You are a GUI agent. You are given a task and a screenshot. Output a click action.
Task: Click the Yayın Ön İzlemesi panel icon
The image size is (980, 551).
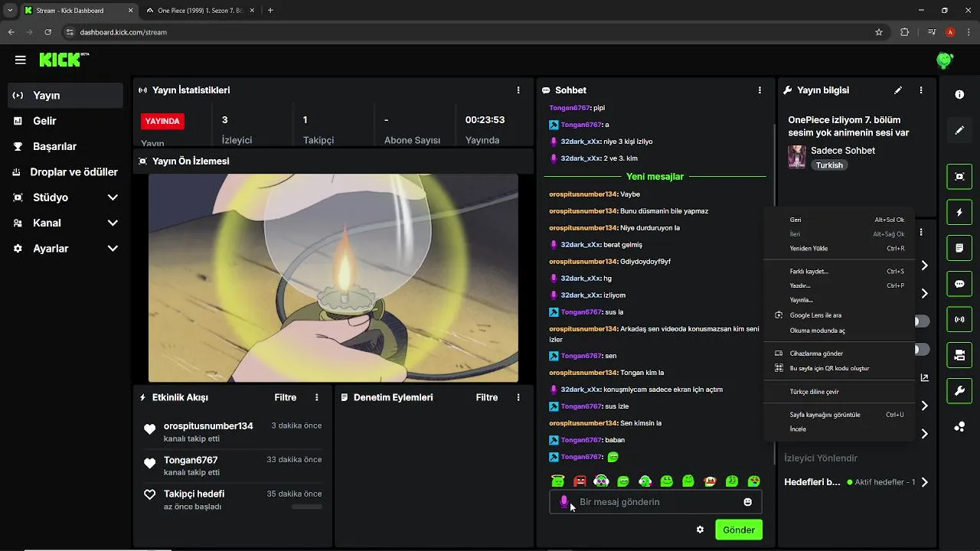tap(142, 161)
